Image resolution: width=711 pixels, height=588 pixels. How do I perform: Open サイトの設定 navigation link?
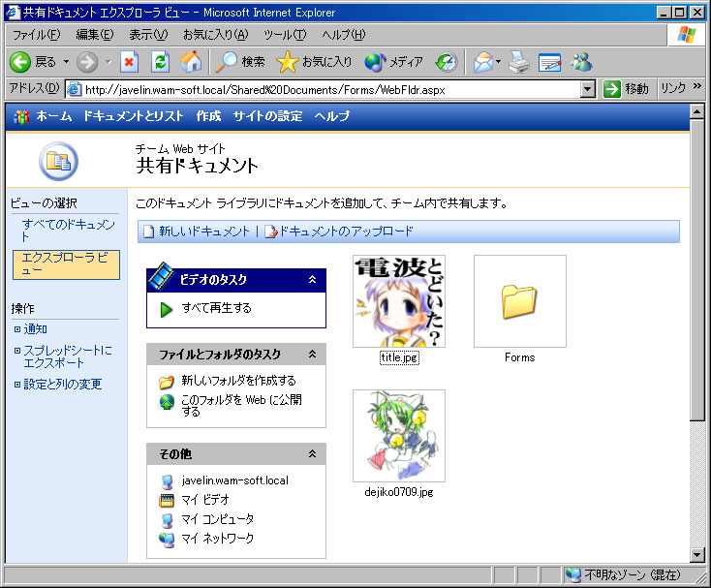pyautogui.click(x=267, y=116)
